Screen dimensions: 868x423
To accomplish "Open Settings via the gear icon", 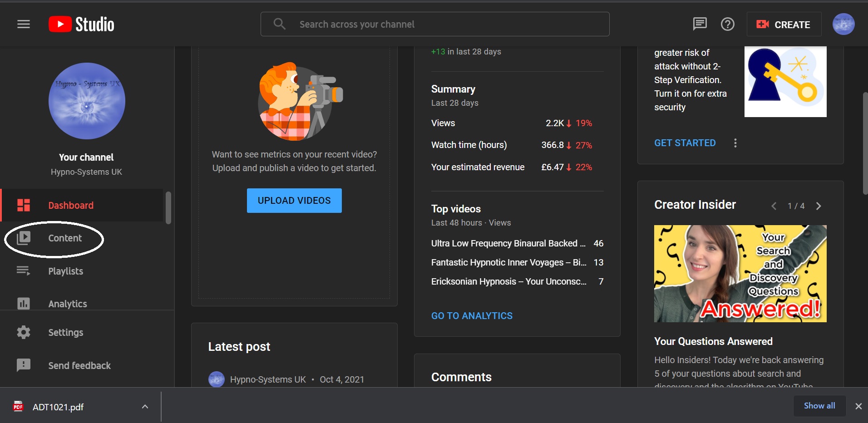I will [24, 332].
